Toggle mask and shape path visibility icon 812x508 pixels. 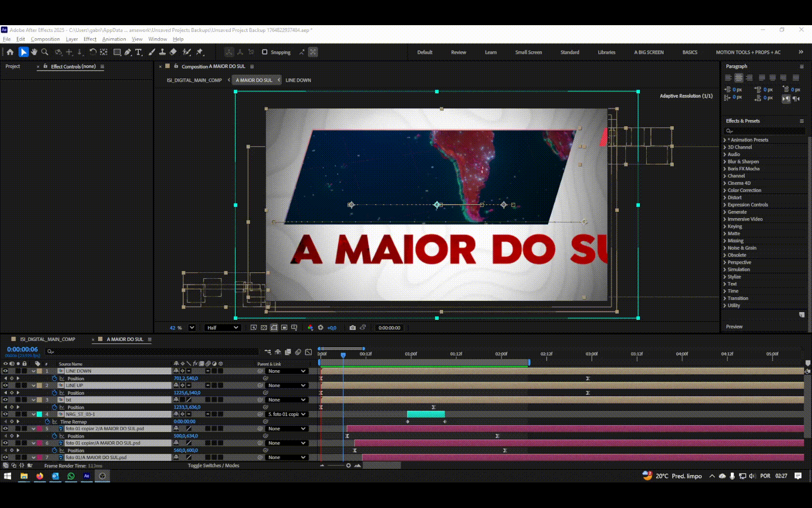pos(274,328)
